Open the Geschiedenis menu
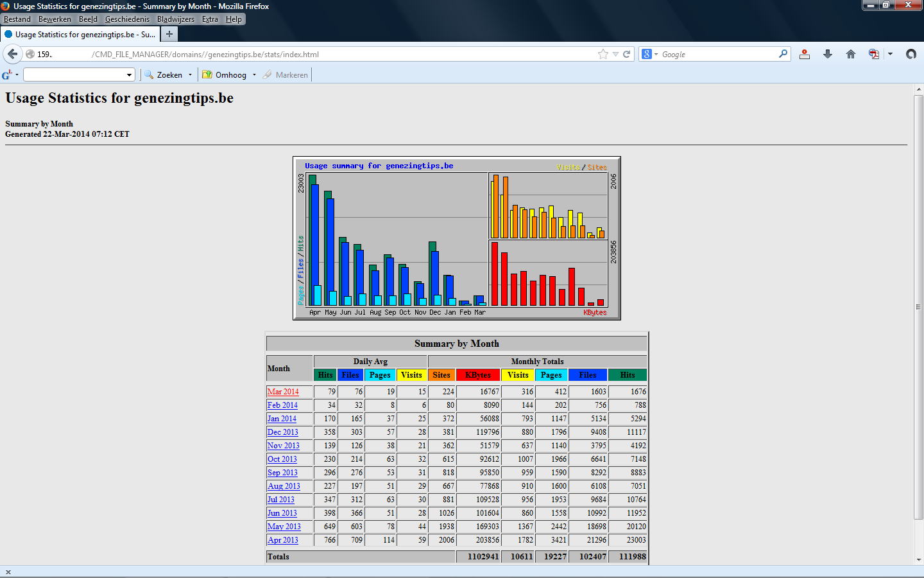924x578 pixels. [127, 19]
